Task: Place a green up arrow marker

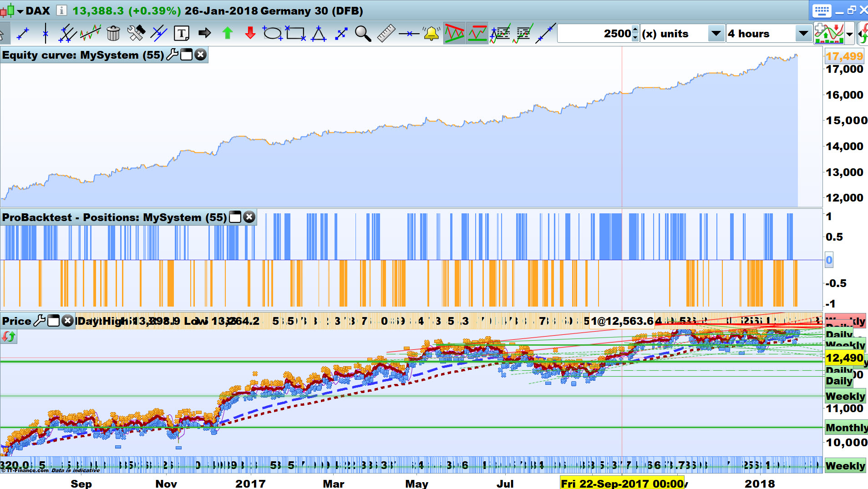Action: tap(227, 33)
